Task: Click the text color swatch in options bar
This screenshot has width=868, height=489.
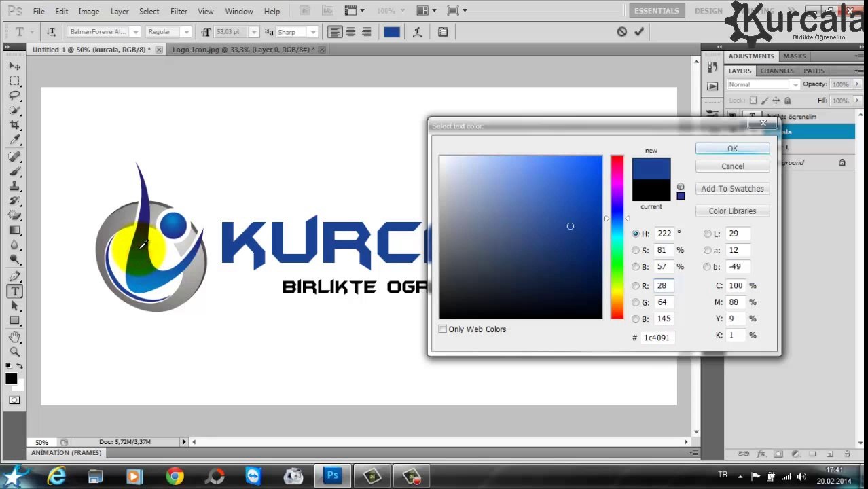Action: tap(392, 32)
